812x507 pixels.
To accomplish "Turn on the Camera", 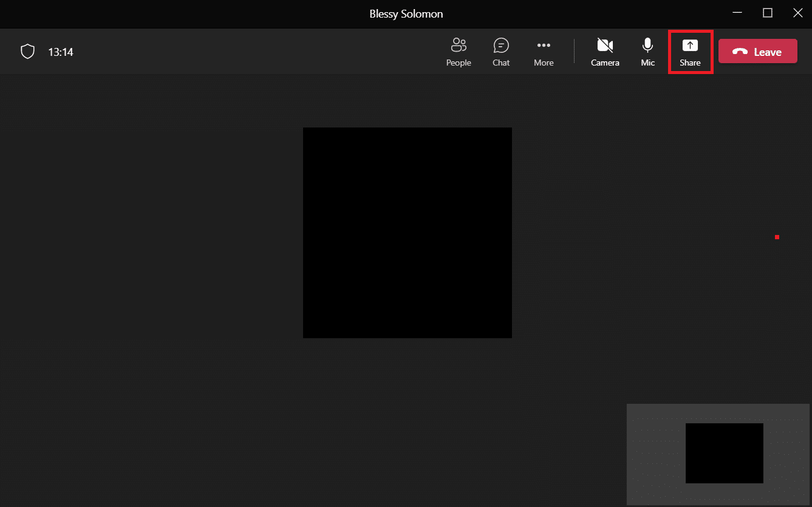I will (x=605, y=52).
